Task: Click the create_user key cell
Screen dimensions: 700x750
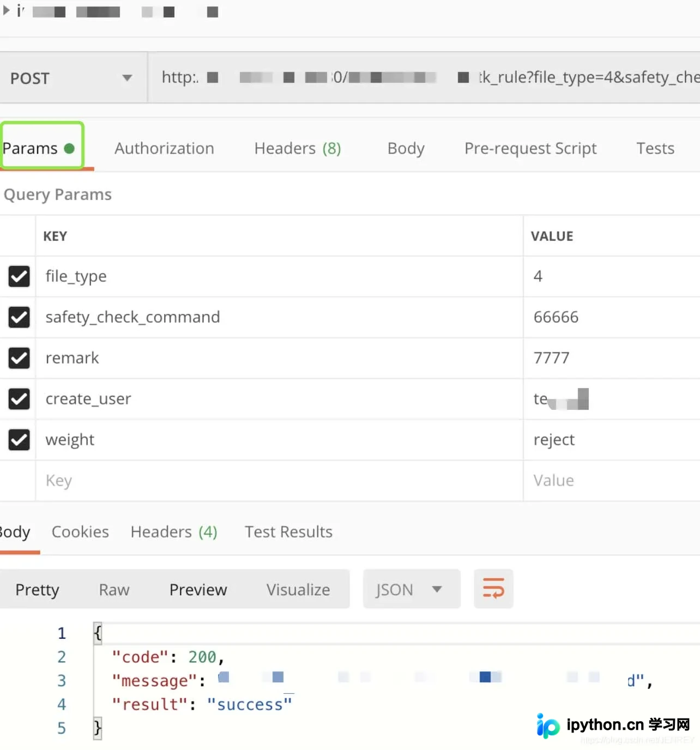Action: [x=279, y=399]
